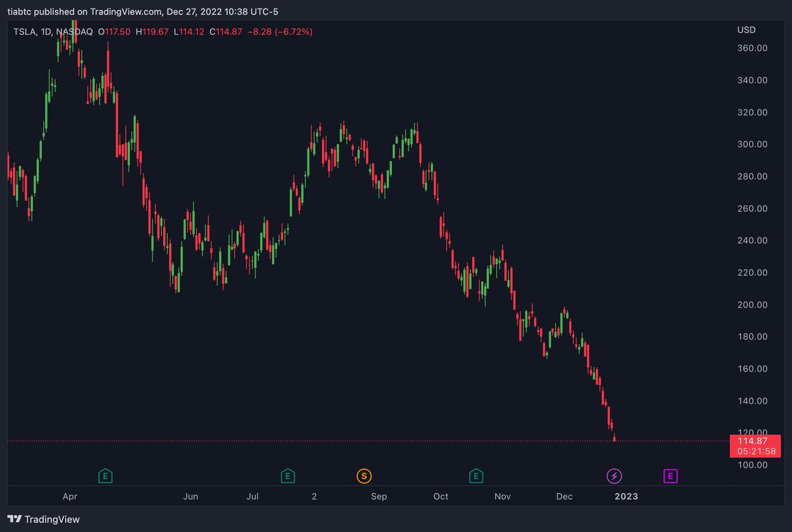The height and width of the screenshot is (532, 792).
Task: Click the TradingView logo at bottom
Action: (15, 519)
